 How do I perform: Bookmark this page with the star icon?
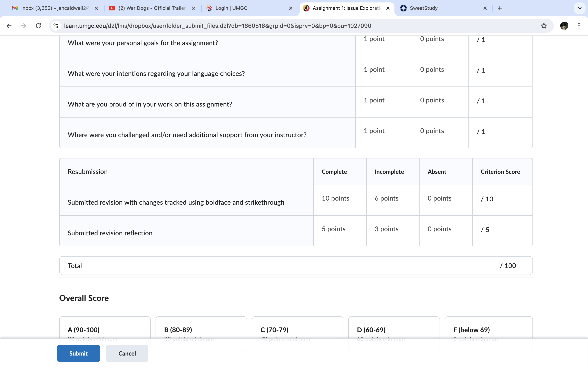click(x=544, y=26)
